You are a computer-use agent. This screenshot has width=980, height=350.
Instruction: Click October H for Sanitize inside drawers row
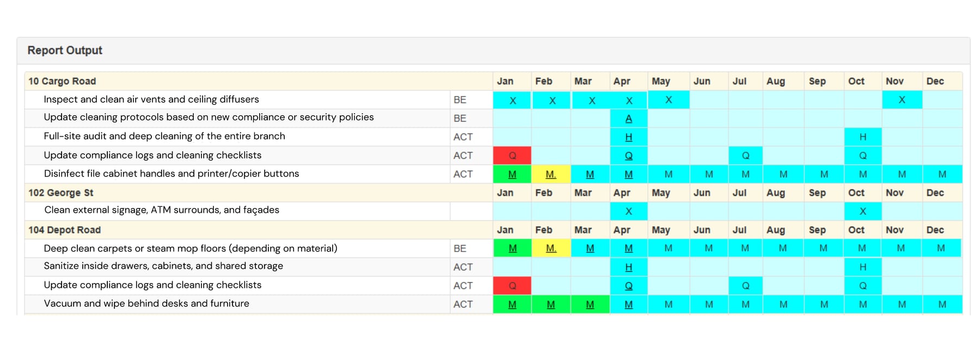pyautogui.click(x=863, y=267)
